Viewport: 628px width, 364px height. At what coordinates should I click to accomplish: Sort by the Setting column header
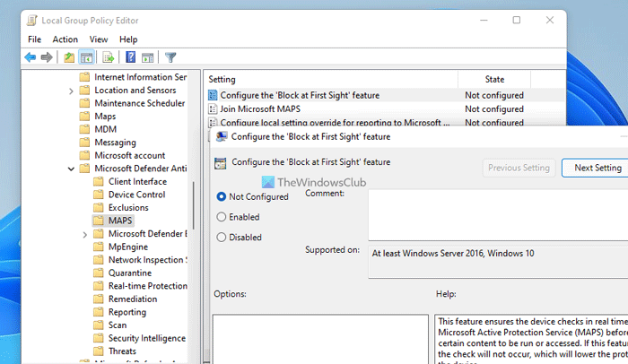coord(331,79)
